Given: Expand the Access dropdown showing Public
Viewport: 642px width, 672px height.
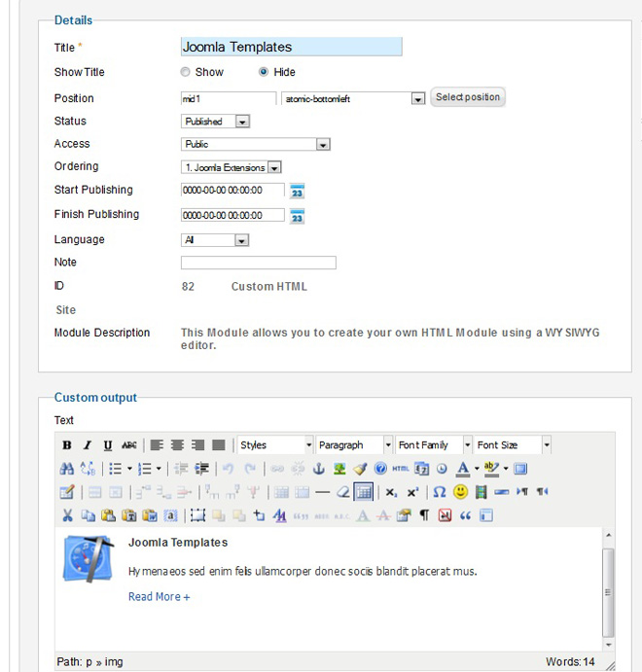Looking at the screenshot, I should (256, 144).
